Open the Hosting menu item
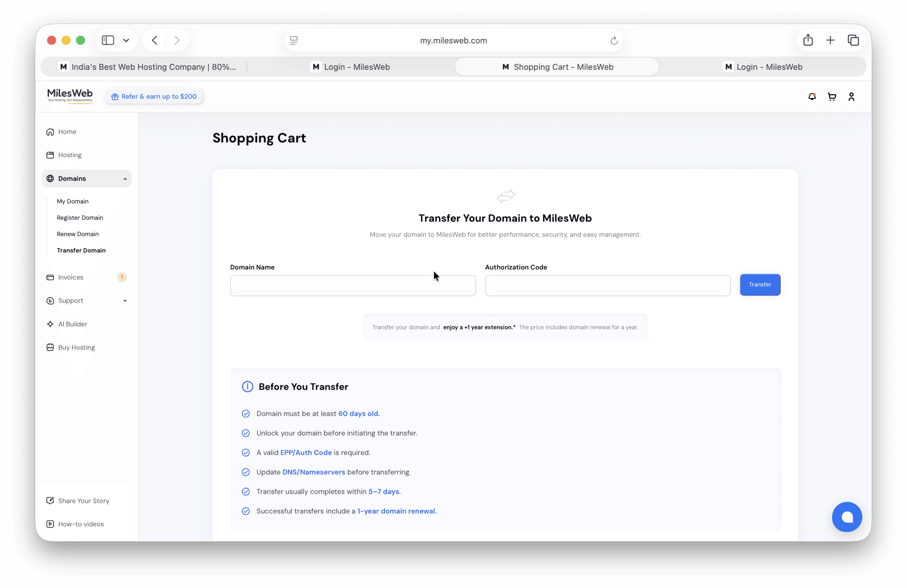 pyautogui.click(x=86, y=155)
